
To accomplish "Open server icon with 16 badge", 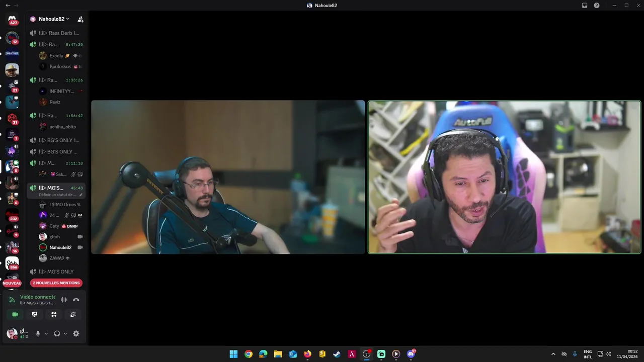I will pos(12,247).
